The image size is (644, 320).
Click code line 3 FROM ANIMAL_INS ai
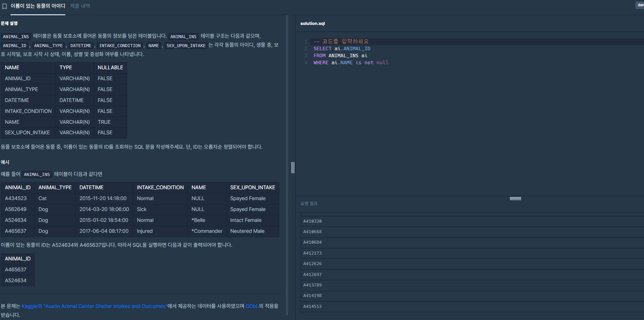[x=340, y=56]
